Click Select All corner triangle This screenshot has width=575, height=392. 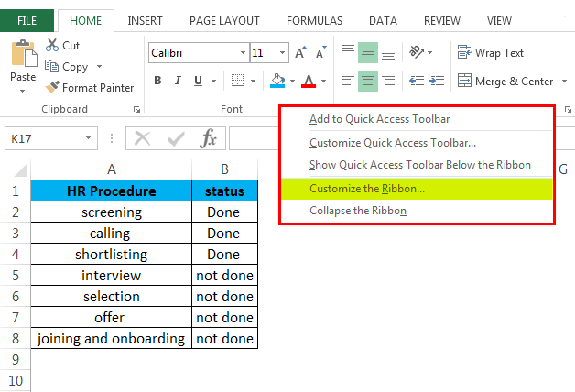(x=20, y=170)
